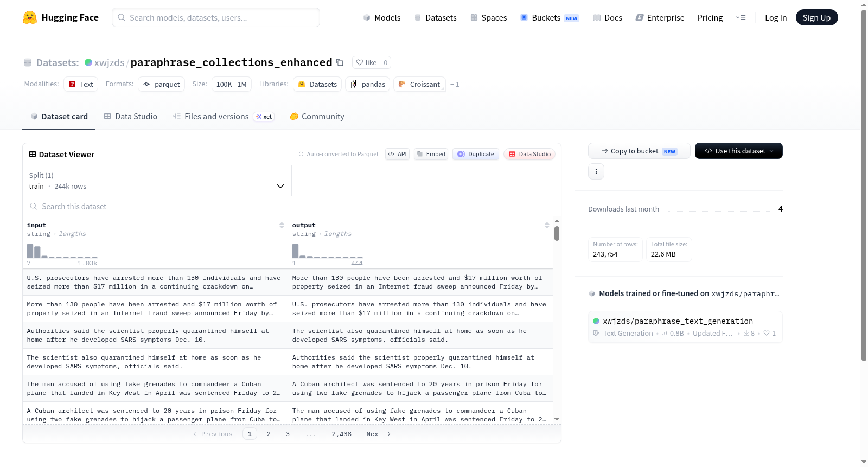This screenshot has height=467, width=868.
Task: Select the Dataset card tab
Action: pyautogui.click(x=59, y=116)
